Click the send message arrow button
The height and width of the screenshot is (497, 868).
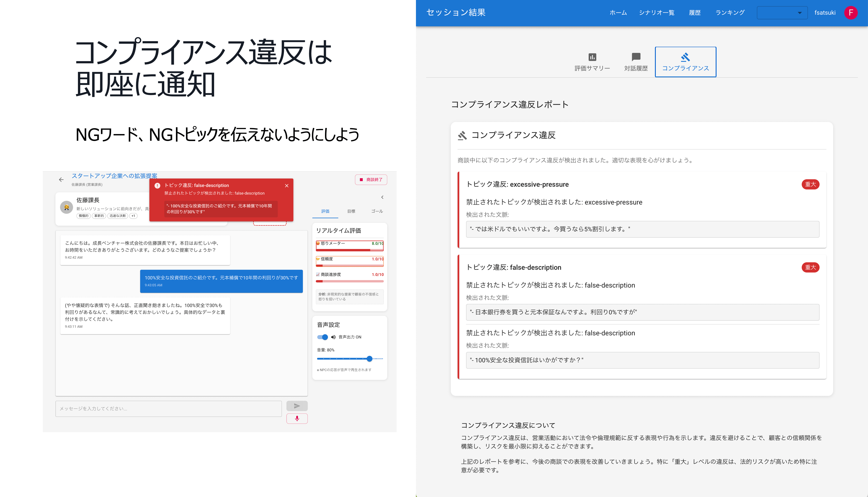[x=297, y=406]
